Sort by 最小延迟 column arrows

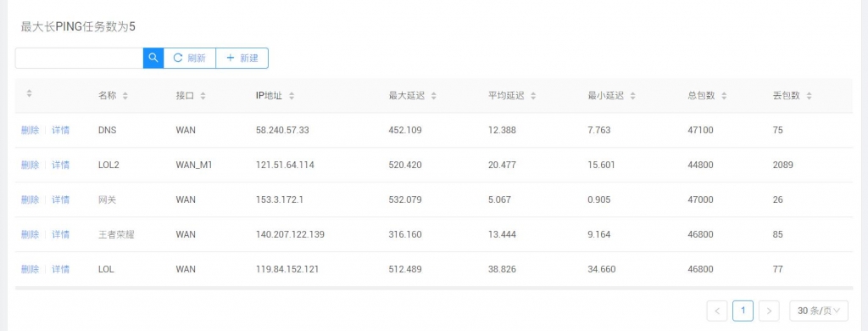(x=632, y=96)
